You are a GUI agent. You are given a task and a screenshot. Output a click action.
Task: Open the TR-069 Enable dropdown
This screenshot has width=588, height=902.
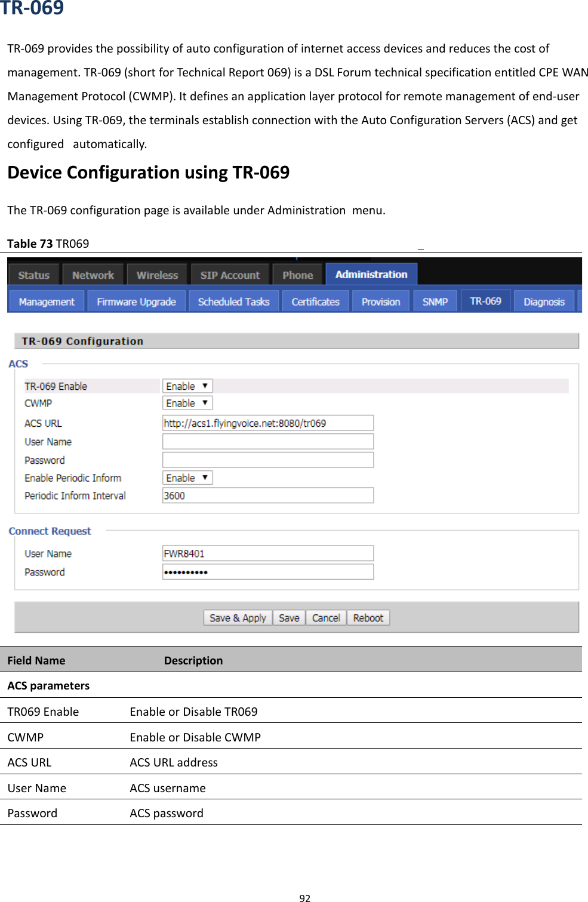186,386
